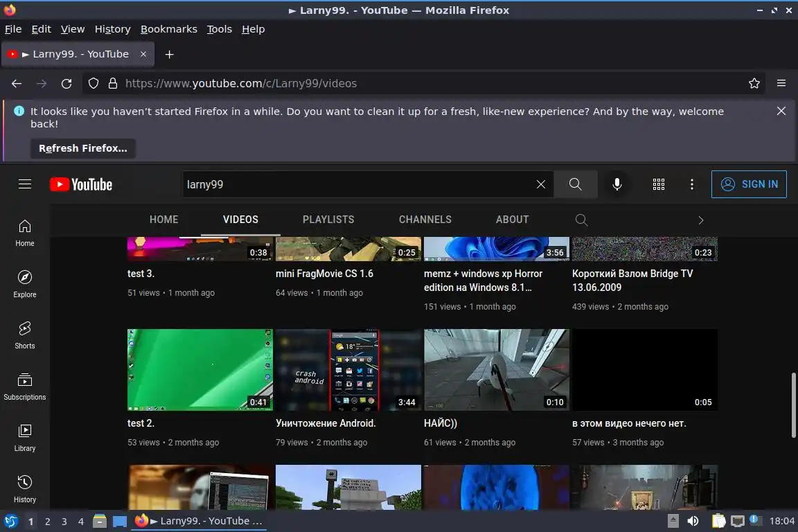
Task: Open Firefox application menu
Action: 781,84
